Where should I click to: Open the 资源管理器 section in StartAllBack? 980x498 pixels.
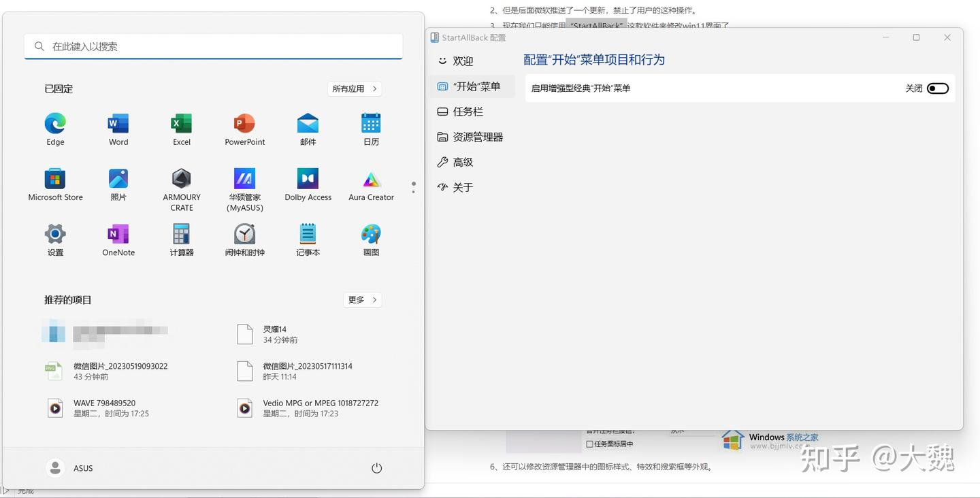coord(478,136)
